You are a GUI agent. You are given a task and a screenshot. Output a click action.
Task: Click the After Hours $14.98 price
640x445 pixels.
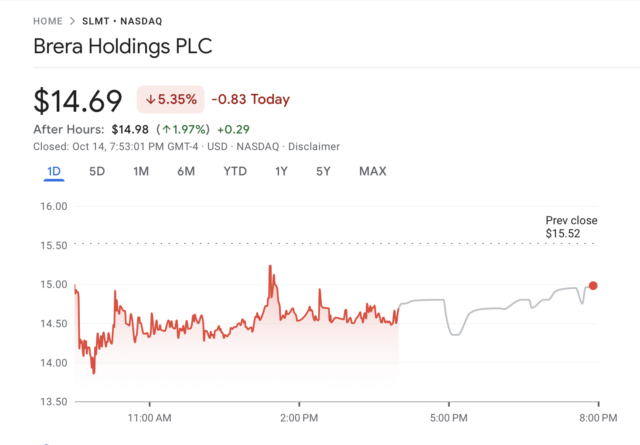[130, 128]
